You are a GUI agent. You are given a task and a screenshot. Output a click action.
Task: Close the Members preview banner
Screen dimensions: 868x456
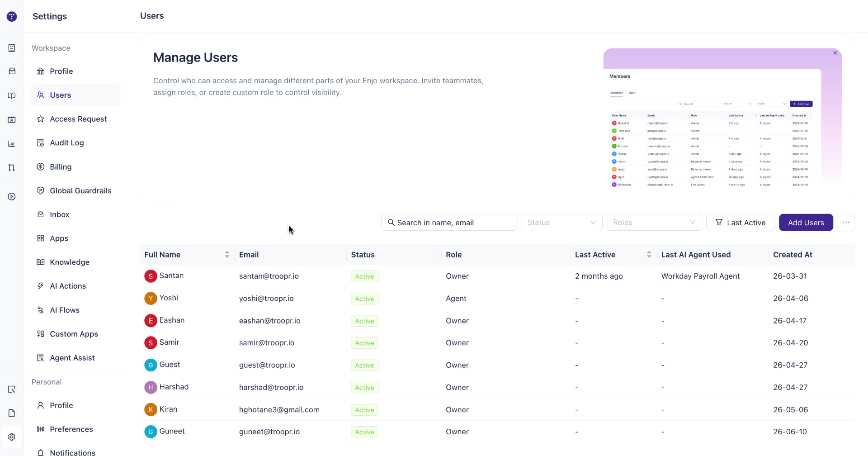coord(835,53)
